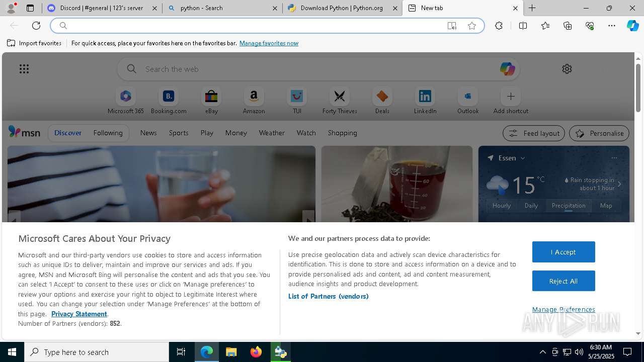The height and width of the screenshot is (362, 644).
Task: Open the Collections icon
Action: [x=568, y=26]
